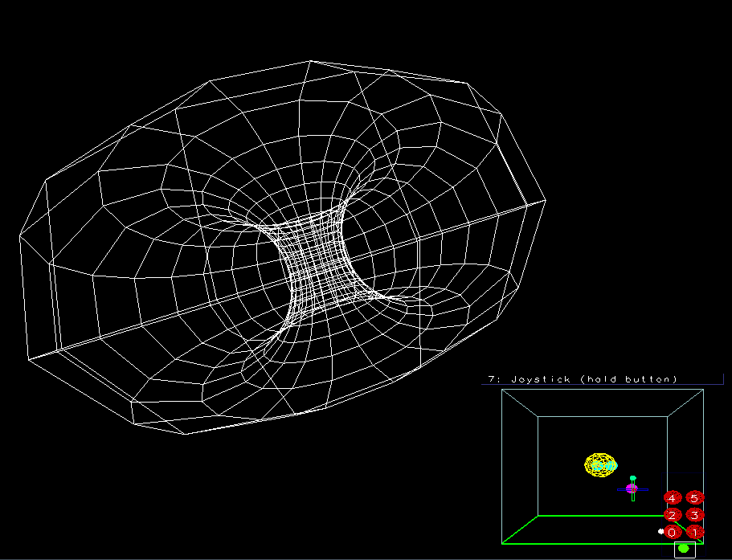The image size is (732, 560).
Task: Click the small white dot beside button 0
Action: [660, 531]
